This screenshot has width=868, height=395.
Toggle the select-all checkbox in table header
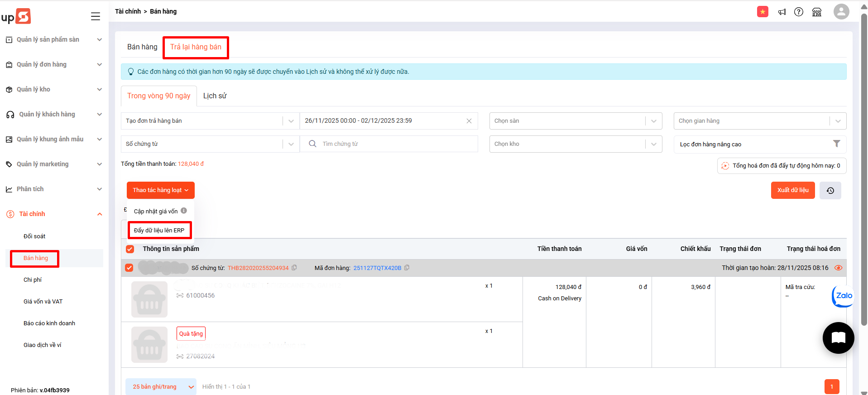[x=130, y=249]
